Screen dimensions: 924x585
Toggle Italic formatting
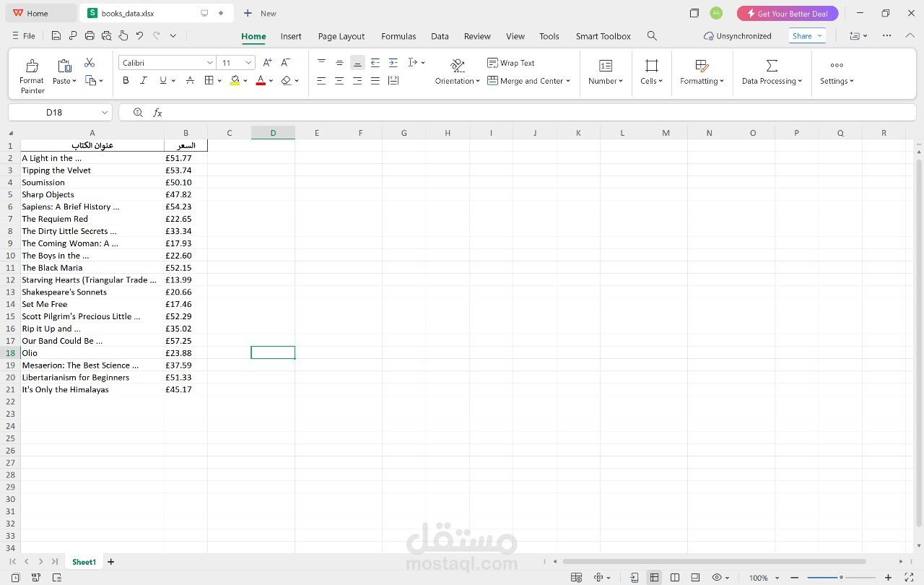(143, 81)
